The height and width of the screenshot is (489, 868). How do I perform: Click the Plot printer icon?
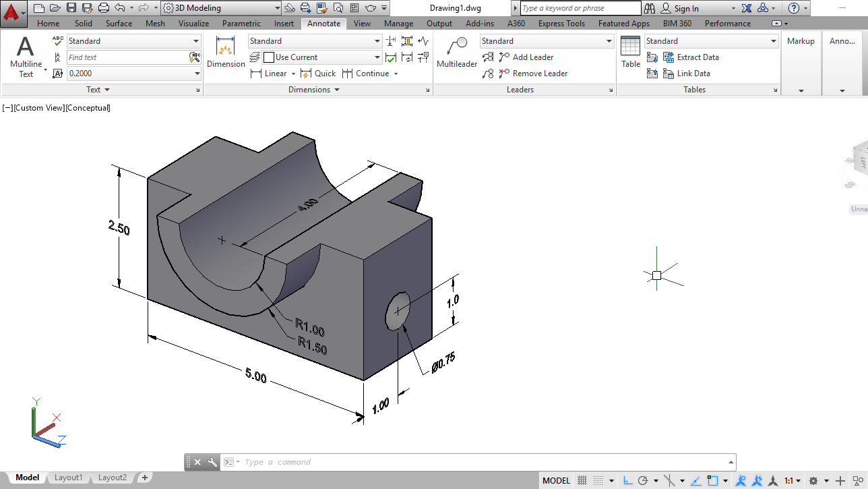(103, 8)
